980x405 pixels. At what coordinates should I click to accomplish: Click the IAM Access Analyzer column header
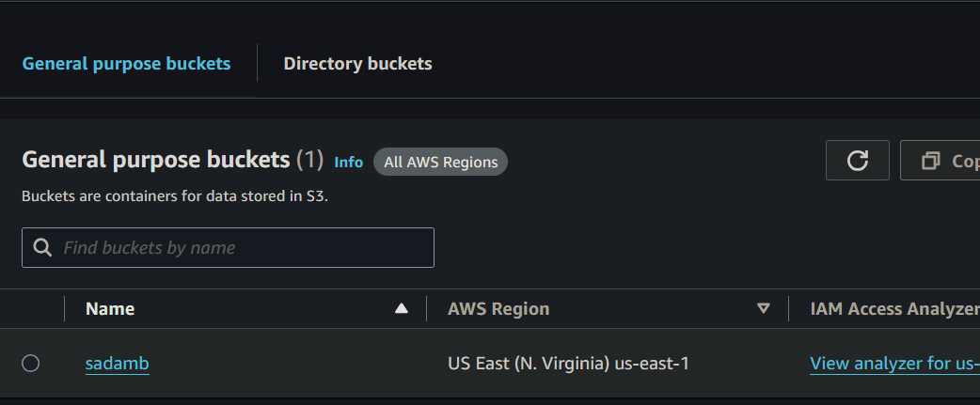pos(893,308)
